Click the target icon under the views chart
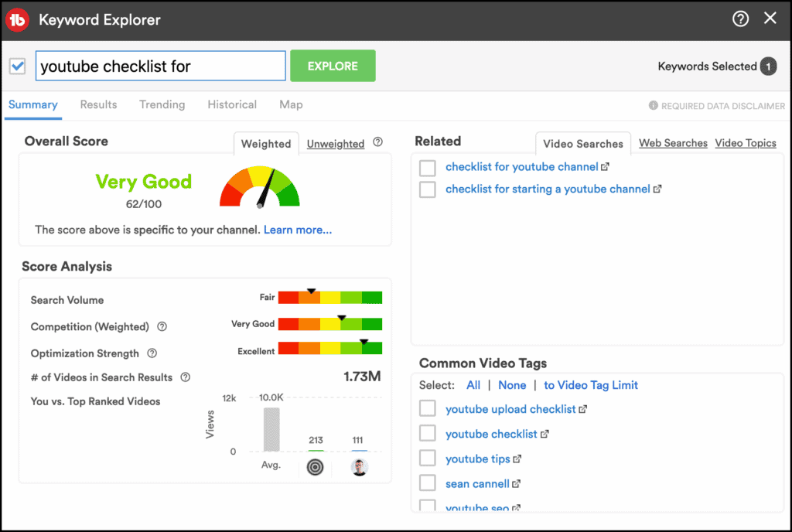Image resolution: width=792 pixels, height=532 pixels. [316, 467]
